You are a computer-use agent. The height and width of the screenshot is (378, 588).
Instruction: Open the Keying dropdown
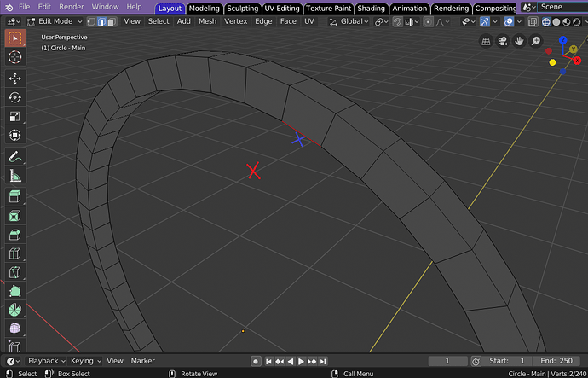click(x=86, y=361)
